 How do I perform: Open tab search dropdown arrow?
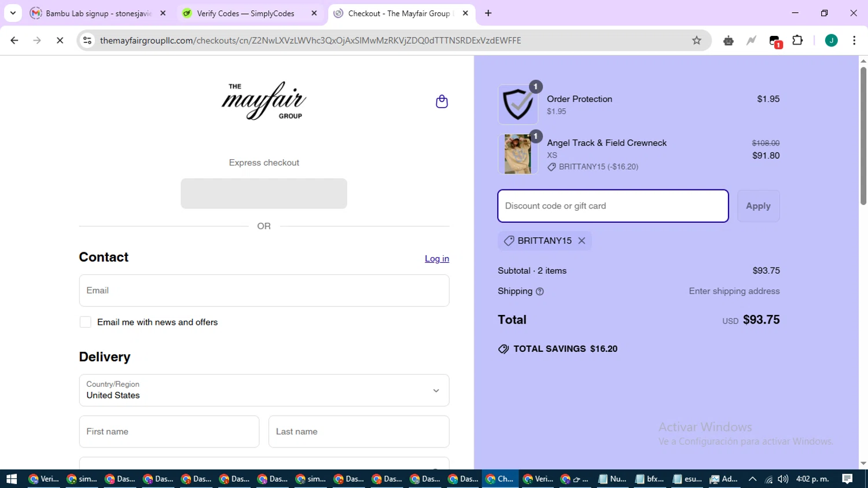(x=13, y=13)
